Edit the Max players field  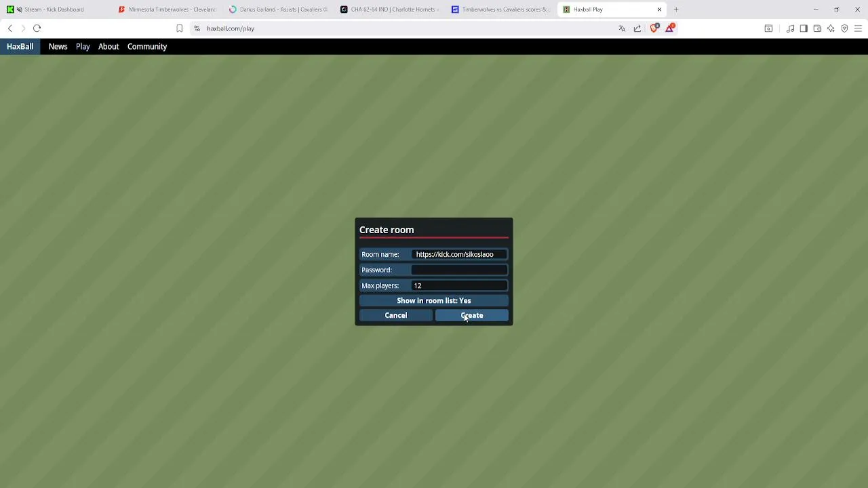[459, 285]
